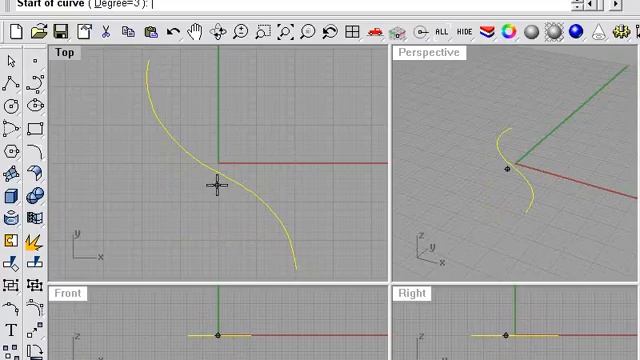Open the Layers icon
640x360 pixels.
487,32
